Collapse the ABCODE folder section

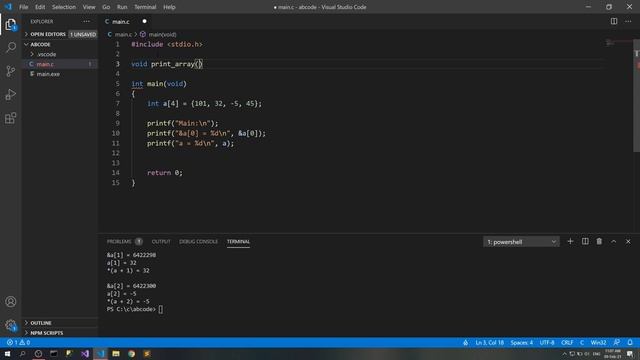coord(60,44)
